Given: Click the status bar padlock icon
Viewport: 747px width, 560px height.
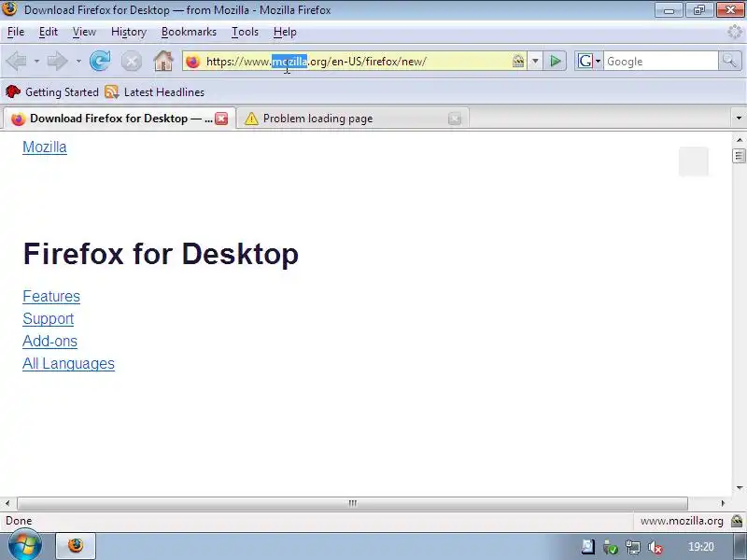Looking at the screenshot, I should (x=737, y=521).
